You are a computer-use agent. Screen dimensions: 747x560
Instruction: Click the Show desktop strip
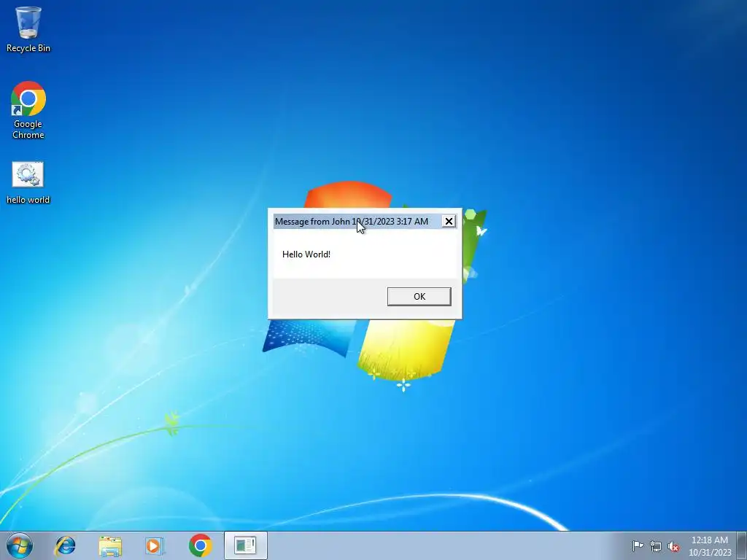[x=742, y=545]
